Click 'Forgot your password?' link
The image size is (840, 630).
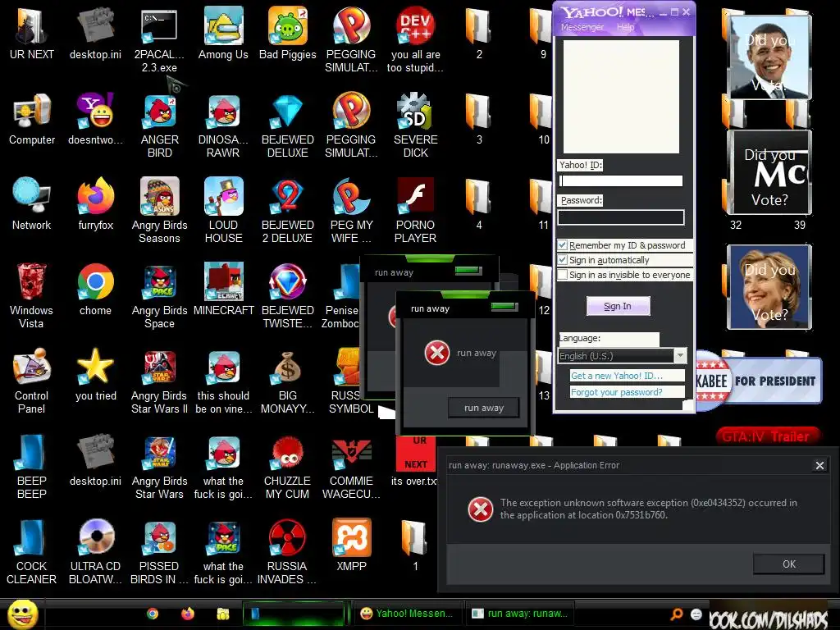coord(617,392)
